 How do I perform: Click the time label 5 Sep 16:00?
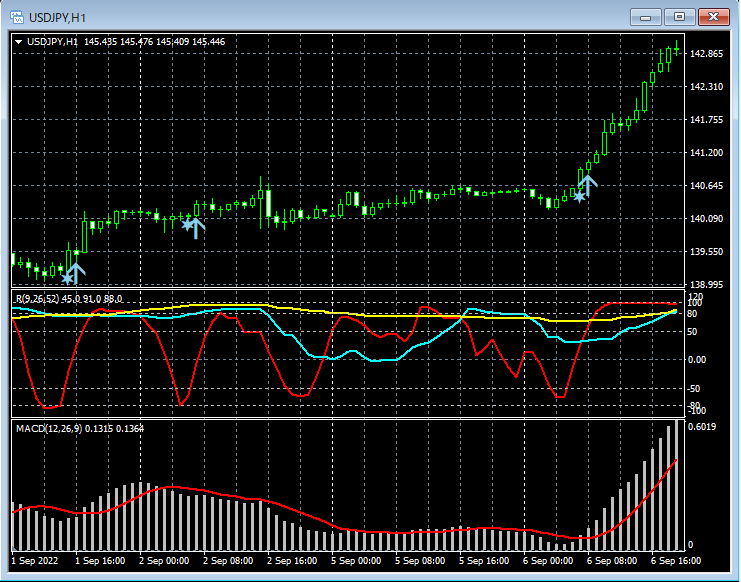(x=484, y=561)
